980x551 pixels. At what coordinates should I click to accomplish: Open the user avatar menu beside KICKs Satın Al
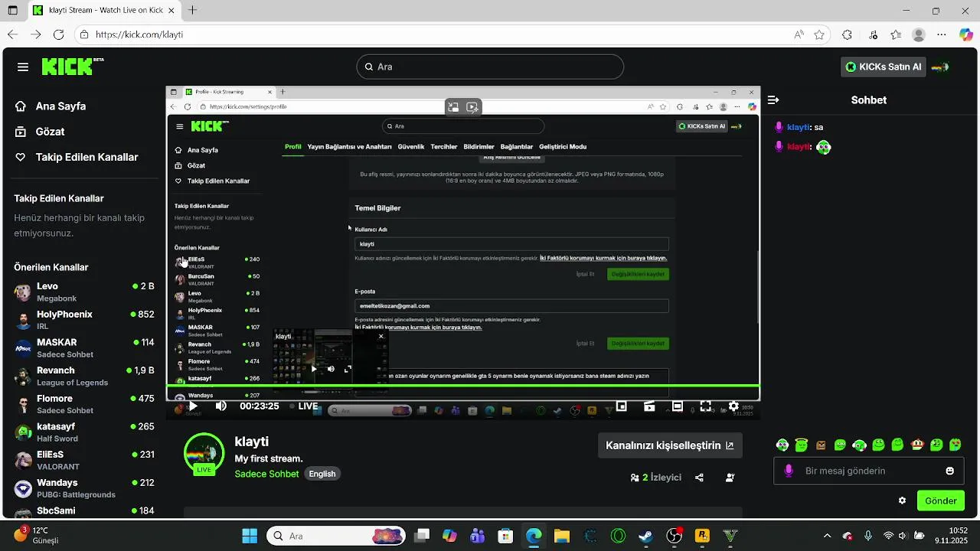(940, 67)
